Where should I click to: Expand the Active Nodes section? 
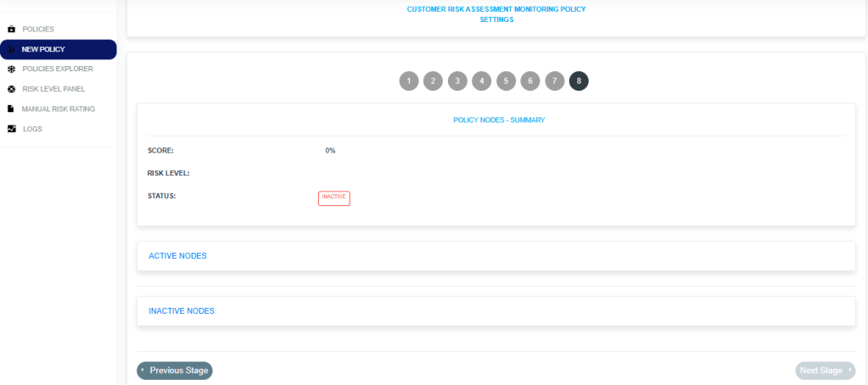click(177, 255)
